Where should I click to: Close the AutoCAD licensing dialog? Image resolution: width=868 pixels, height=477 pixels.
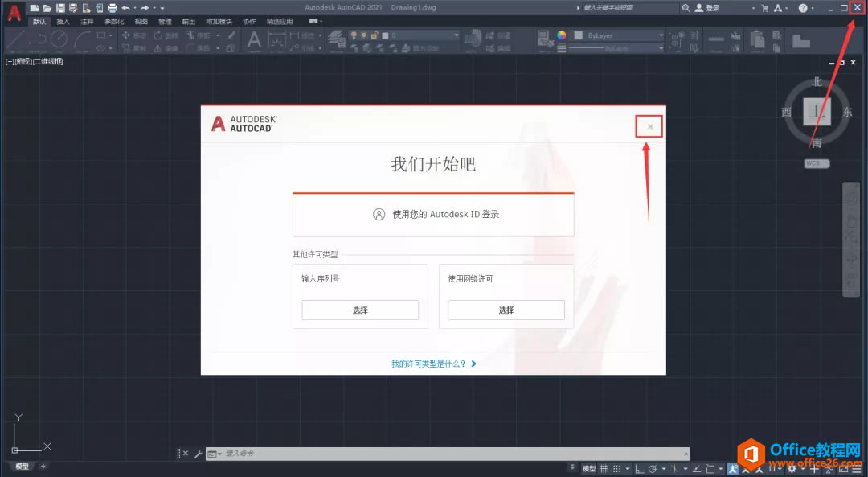650,127
